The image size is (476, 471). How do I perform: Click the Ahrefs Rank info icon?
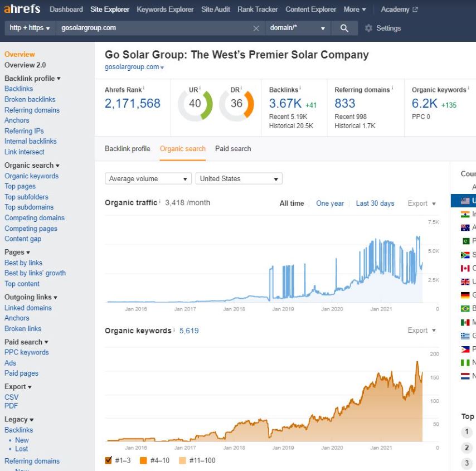coord(144,88)
